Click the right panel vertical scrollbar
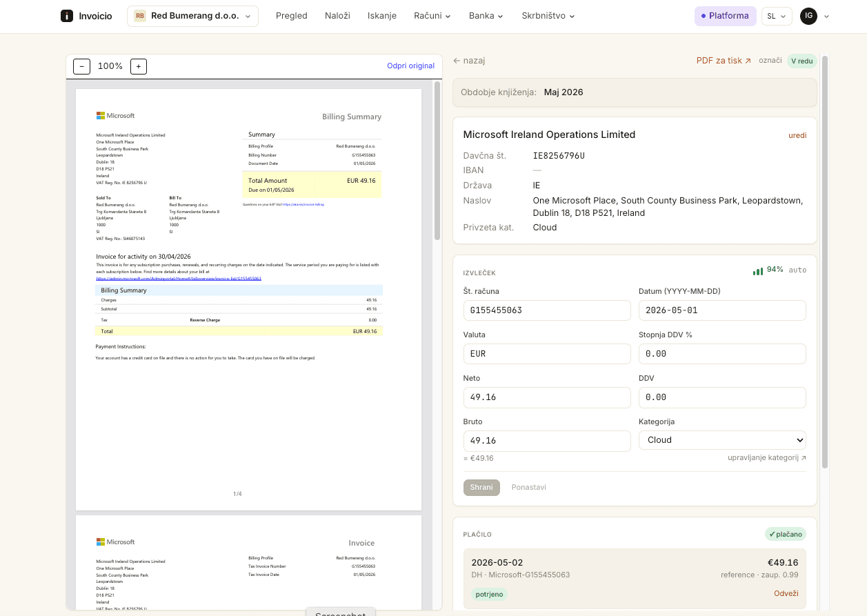 pyautogui.click(x=824, y=262)
